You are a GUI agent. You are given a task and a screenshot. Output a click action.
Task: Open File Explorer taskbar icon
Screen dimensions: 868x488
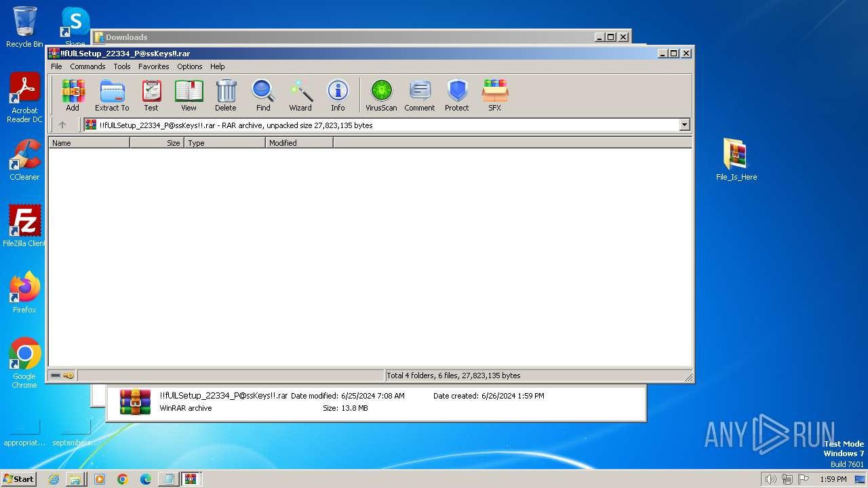pyautogui.click(x=76, y=479)
